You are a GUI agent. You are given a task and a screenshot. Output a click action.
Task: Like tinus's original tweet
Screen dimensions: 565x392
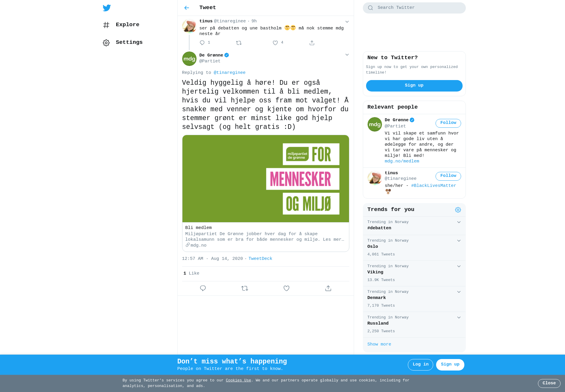pos(275,43)
